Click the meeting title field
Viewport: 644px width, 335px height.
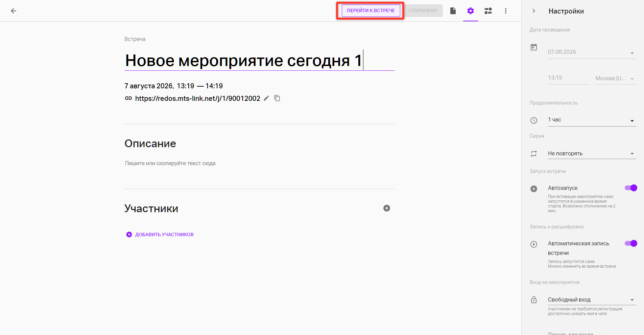click(260, 61)
